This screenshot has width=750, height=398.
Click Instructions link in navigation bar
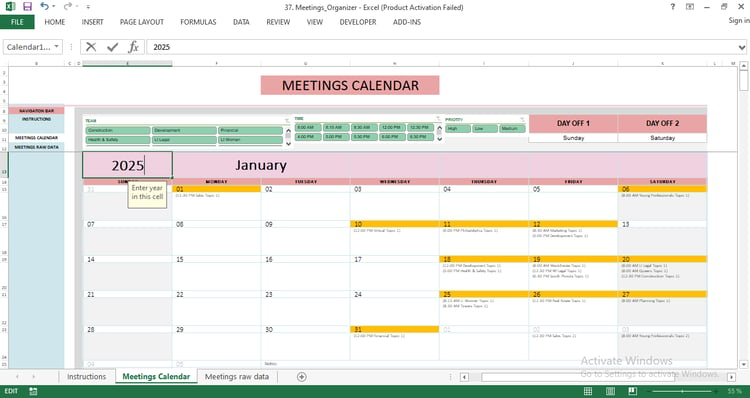pyautogui.click(x=36, y=119)
